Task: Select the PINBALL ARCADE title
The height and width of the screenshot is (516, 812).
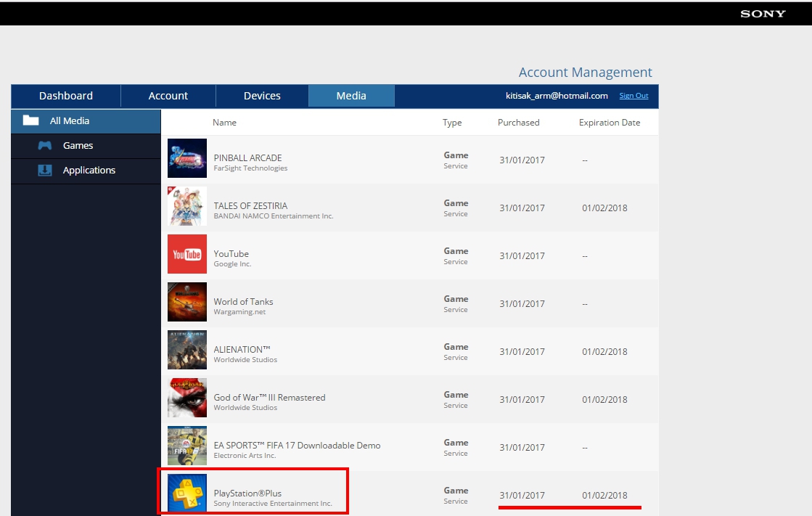Action: click(x=247, y=158)
